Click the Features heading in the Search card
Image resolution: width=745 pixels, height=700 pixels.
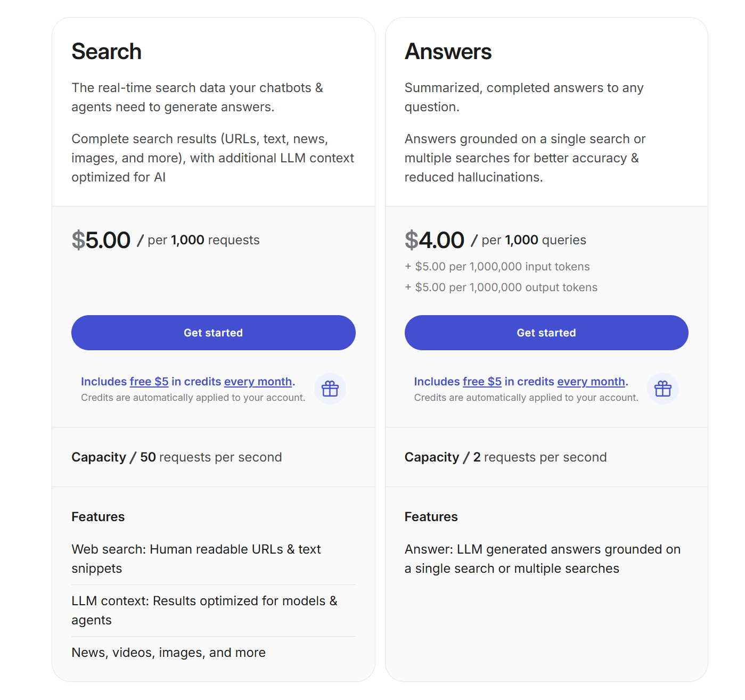click(98, 517)
